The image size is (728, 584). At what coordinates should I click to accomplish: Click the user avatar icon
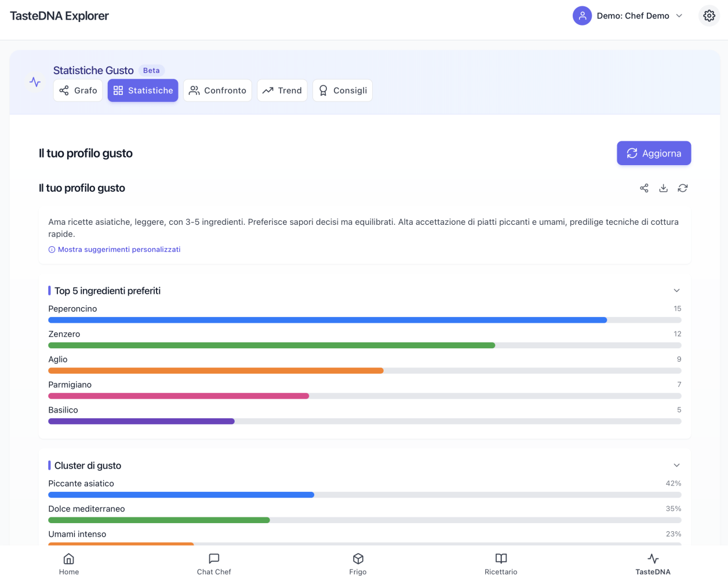coord(582,16)
